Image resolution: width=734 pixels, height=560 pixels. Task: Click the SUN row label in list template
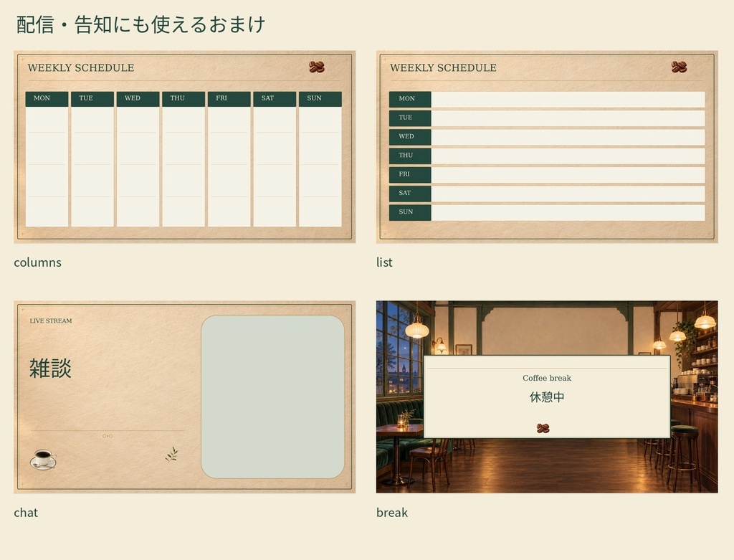(x=410, y=212)
